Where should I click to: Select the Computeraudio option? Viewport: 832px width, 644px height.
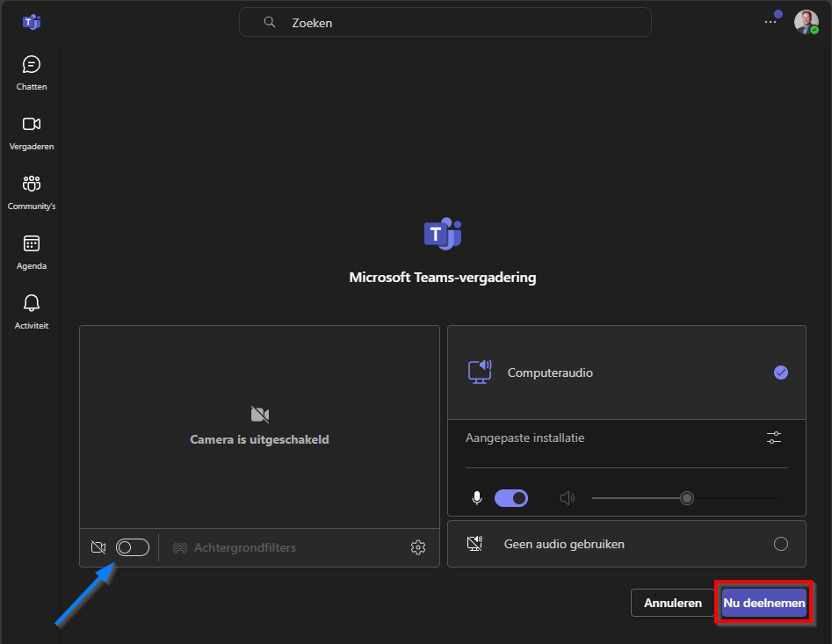tap(626, 373)
